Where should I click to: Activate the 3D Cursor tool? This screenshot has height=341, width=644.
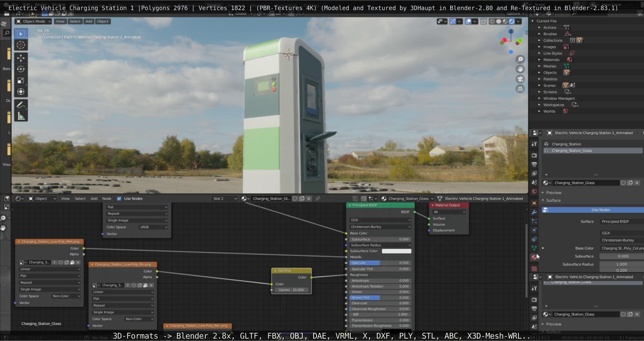(x=21, y=45)
